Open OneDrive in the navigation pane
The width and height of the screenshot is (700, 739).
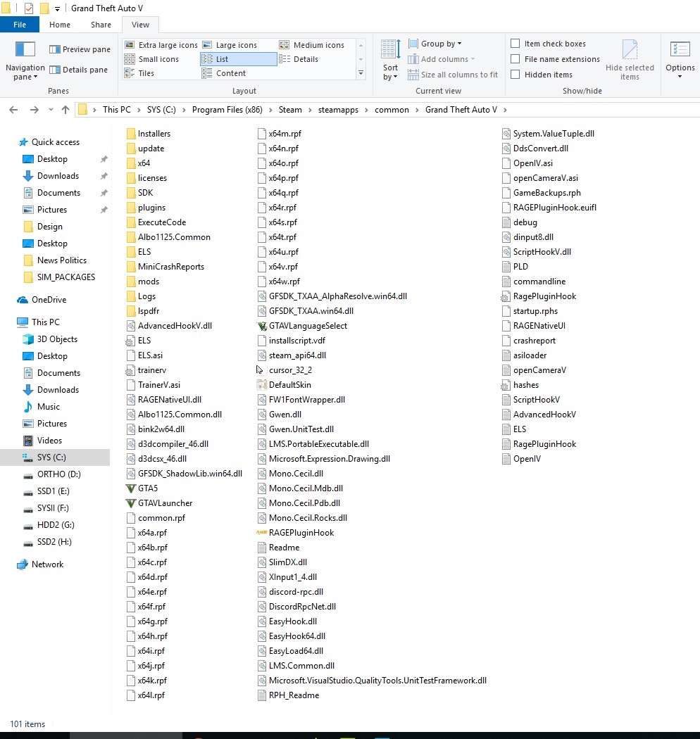[42, 300]
